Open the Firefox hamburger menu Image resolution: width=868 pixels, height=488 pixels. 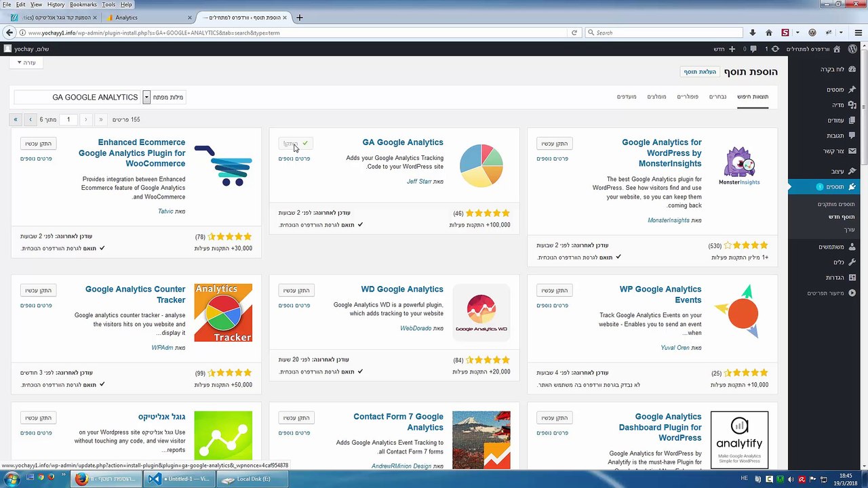pyautogui.click(x=857, y=33)
